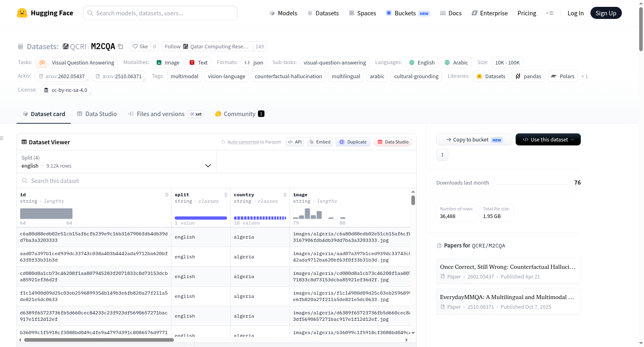Open the arxiv:2602.05437 tag
644x347 pixels.
pos(62,76)
